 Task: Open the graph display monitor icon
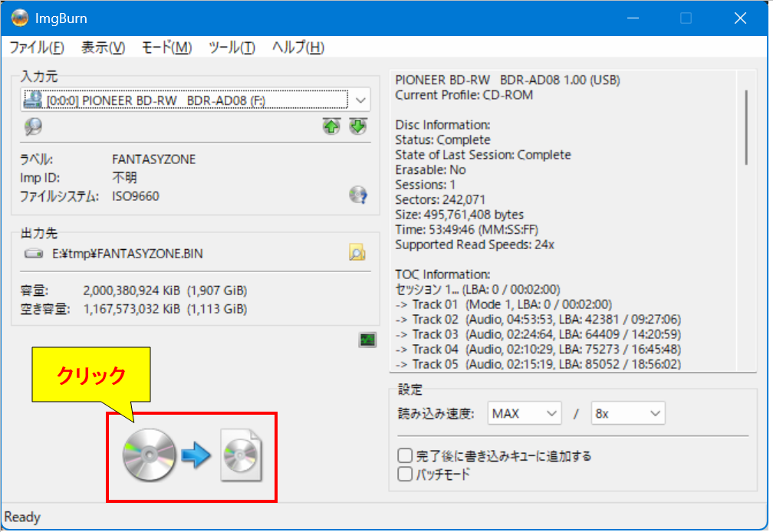367,340
